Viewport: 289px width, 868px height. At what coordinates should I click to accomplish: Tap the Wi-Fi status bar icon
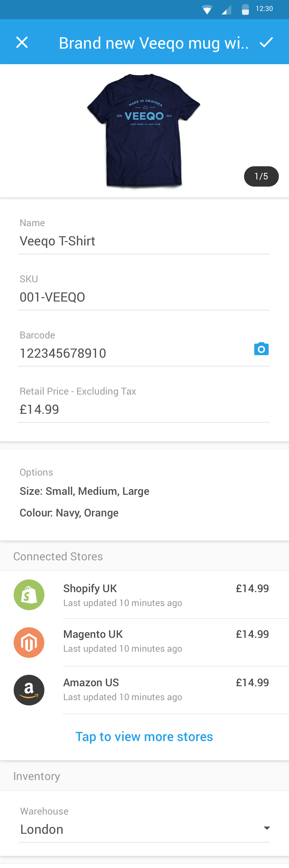tap(207, 9)
